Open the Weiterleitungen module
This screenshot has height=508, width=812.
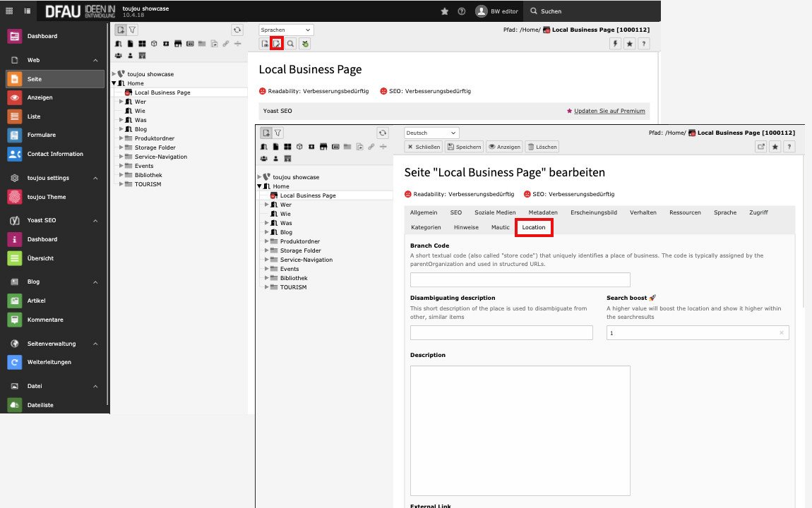click(x=49, y=362)
